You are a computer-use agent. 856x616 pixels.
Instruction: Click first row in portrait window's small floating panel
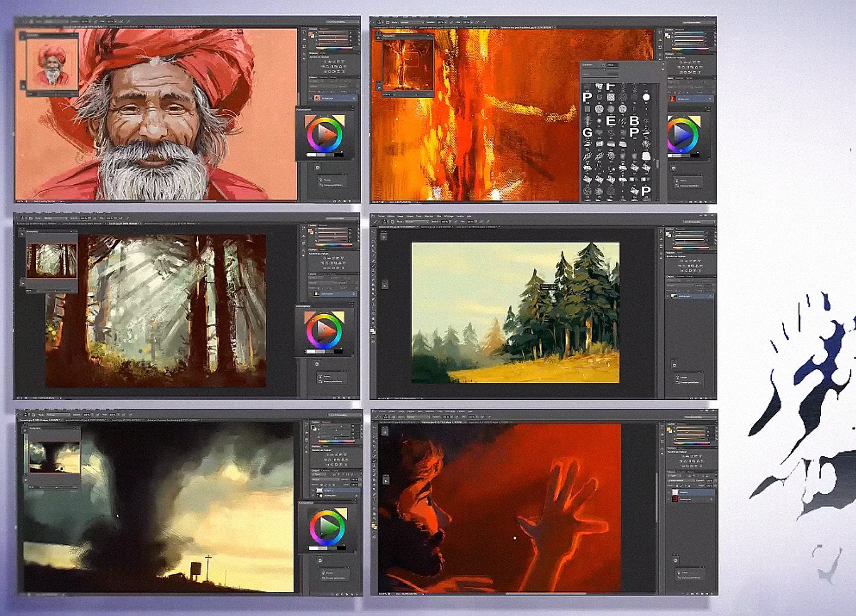[332, 180]
